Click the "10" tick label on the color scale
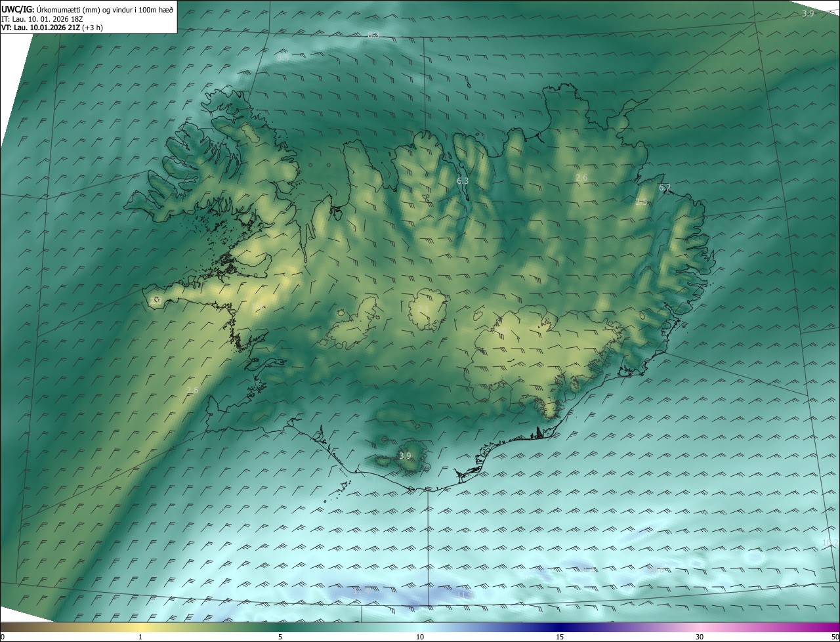The image size is (840, 642). [420, 637]
